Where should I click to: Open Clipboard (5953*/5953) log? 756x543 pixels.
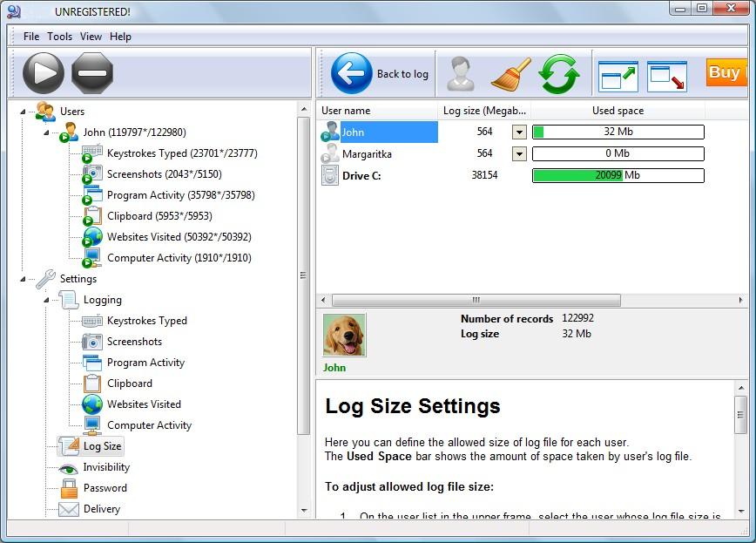[159, 216]
